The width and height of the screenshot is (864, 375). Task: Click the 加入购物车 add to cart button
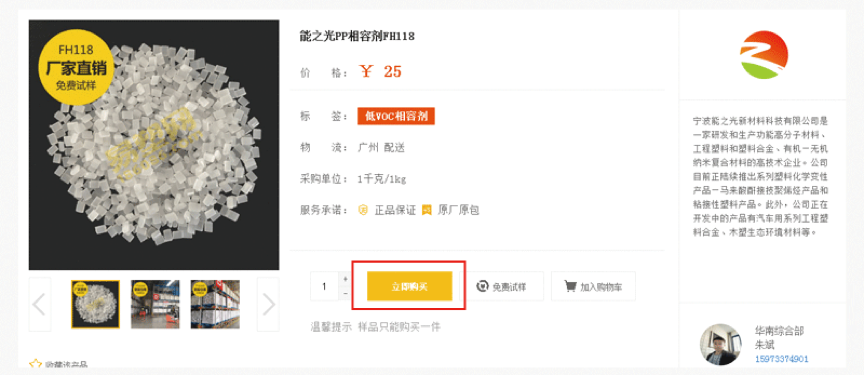click(x=593, y=286)
